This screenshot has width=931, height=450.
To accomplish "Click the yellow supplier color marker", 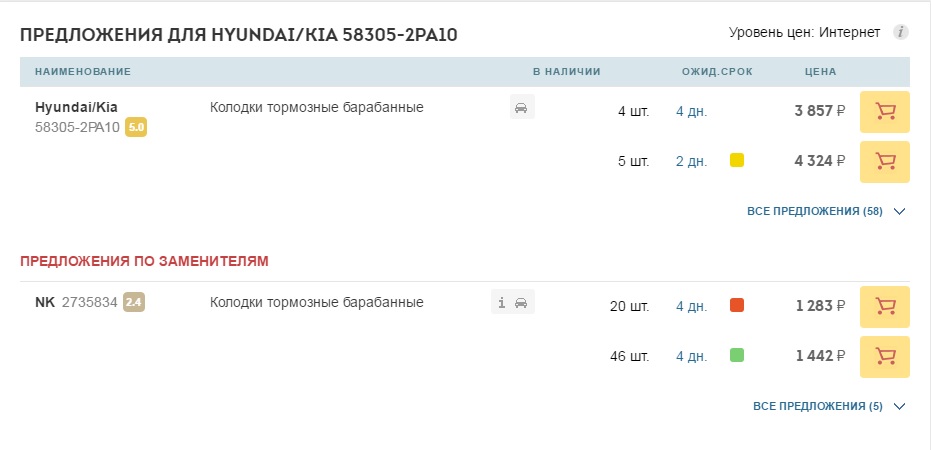I will tap(737, 160).
